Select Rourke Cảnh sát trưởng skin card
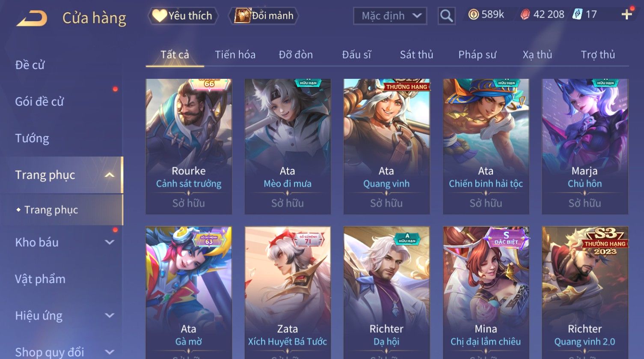The width and height of the screenshot is (644, 359). pyautogui.click(x=189, y=147)
